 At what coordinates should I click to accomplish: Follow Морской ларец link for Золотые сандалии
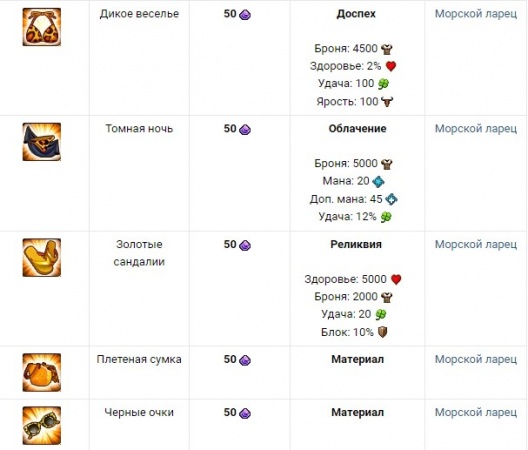click(476, 245)
